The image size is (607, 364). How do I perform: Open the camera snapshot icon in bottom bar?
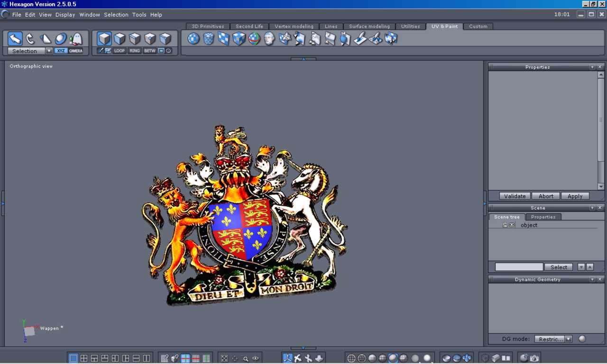(x=534, y=358)
